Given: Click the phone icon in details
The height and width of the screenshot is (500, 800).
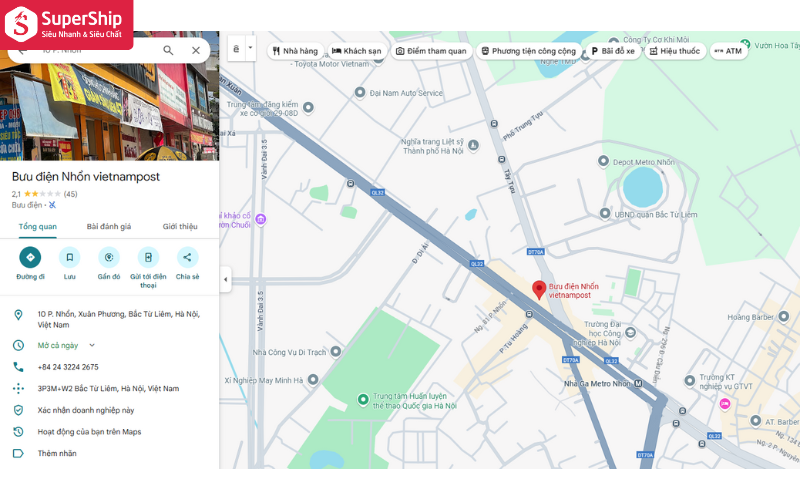Looking at the screenshot, I should [18, 367].
